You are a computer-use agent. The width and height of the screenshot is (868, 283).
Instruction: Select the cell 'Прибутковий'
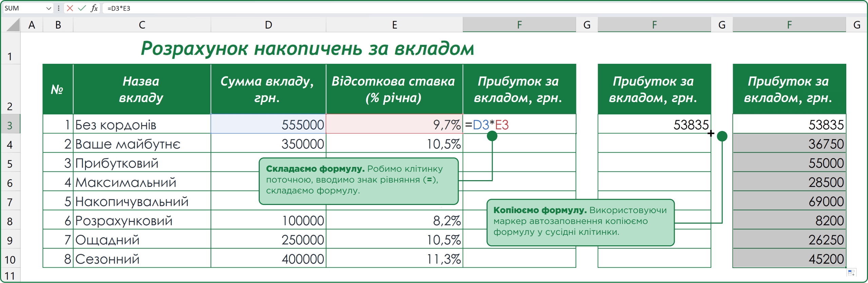click(x=142, y=162)
